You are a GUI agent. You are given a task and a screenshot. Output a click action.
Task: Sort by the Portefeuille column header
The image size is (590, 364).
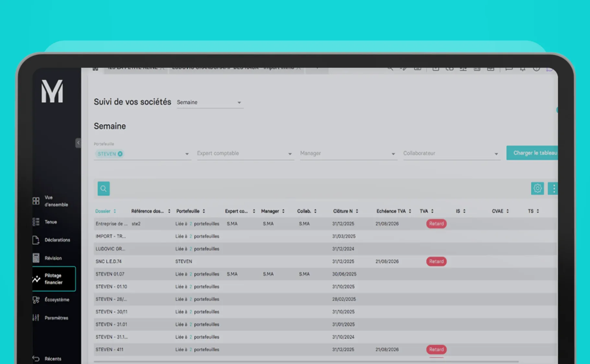click(191, 211)
